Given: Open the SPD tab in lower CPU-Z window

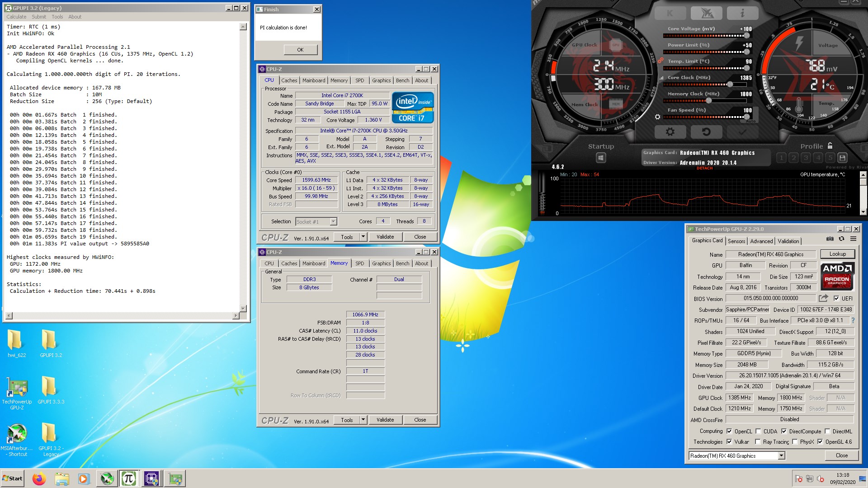Looking at the screenshot, I should [x=360, y=263].
